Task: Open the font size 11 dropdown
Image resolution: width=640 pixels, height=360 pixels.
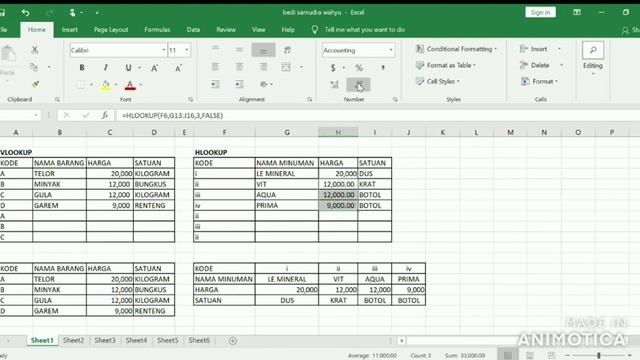Action: 187,50
